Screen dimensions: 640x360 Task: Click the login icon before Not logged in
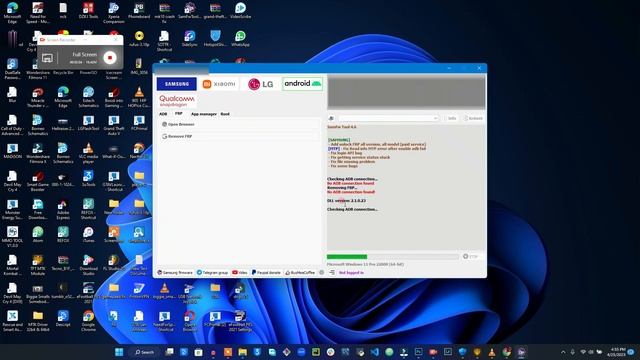(x=332, y=272)
